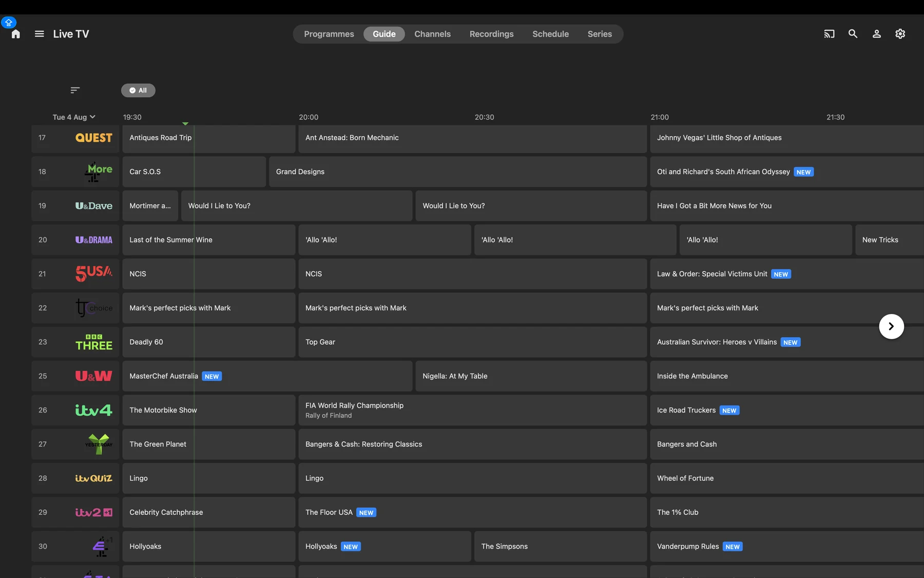Open FIA World Rally Championship programme
The image size is (924, 578).
pyautogui.click(x=472, y=410)
